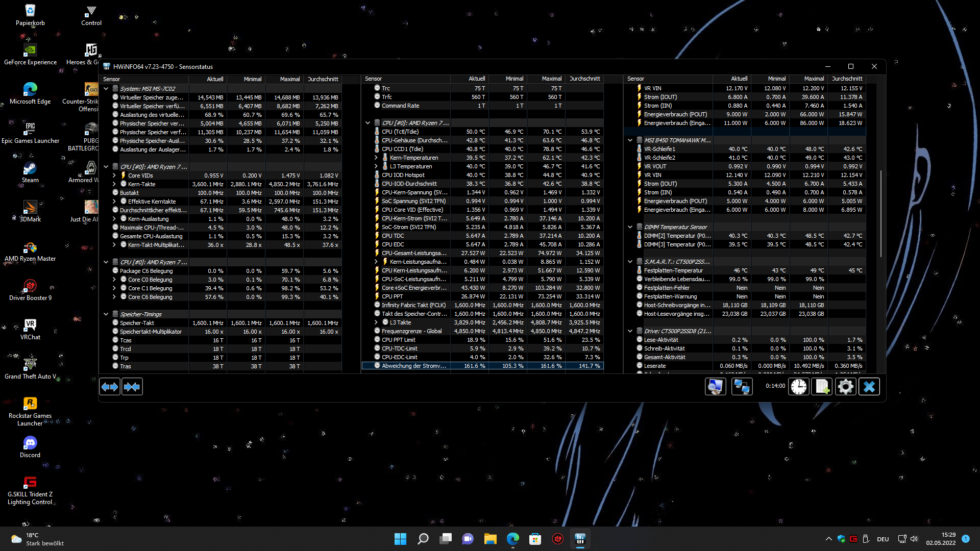The image size is (980, 551).
Task: Collapse the Speicher-Timings section
Action: [x=106, y=314]
